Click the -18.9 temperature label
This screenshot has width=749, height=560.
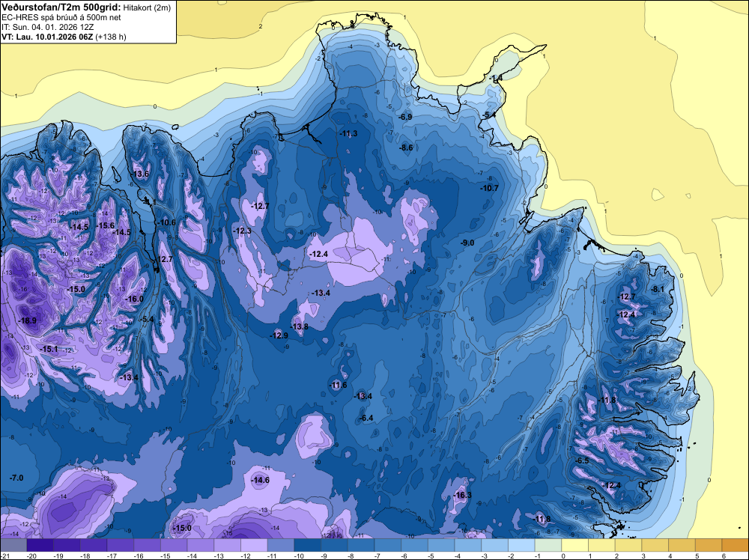(27, 321)
